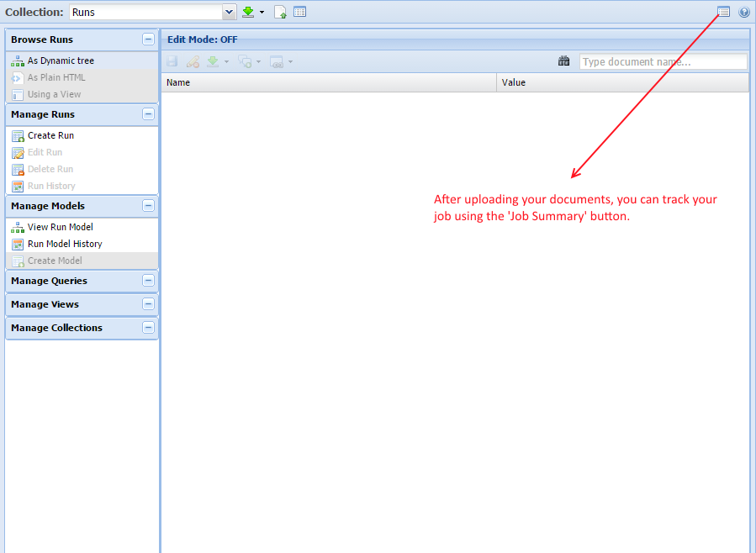Open View Run Model
Image resolution: width=756 pixels, height=553 pixels.
point(61,227)
